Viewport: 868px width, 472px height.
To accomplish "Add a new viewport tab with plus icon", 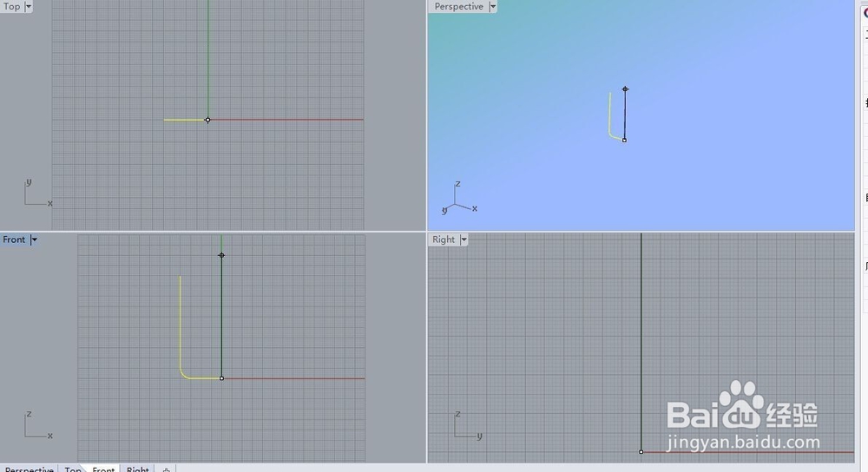I will pyautogui.click(x=166, y=469).
